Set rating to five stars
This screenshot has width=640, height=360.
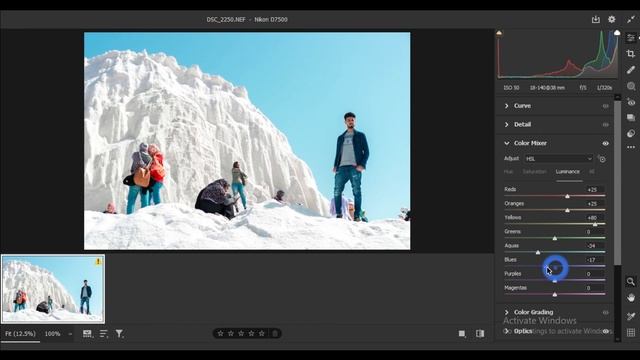coord(262,333)
